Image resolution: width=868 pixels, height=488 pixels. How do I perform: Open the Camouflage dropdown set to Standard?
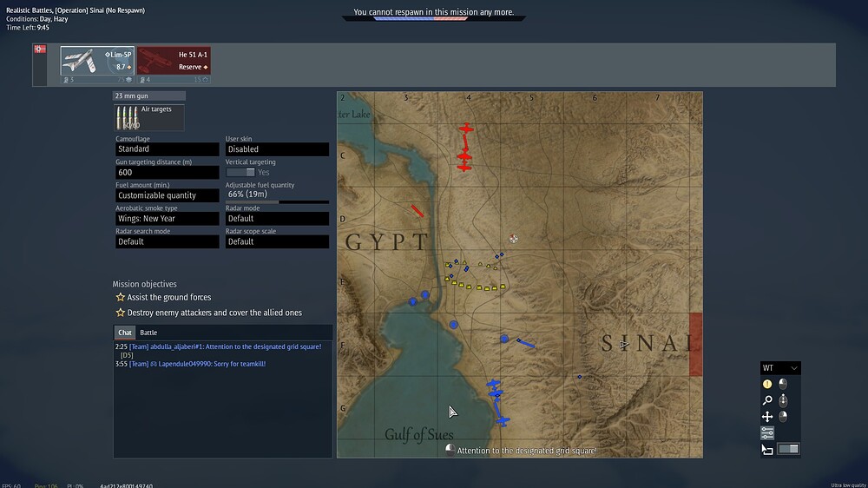click(x=168, y=149)
